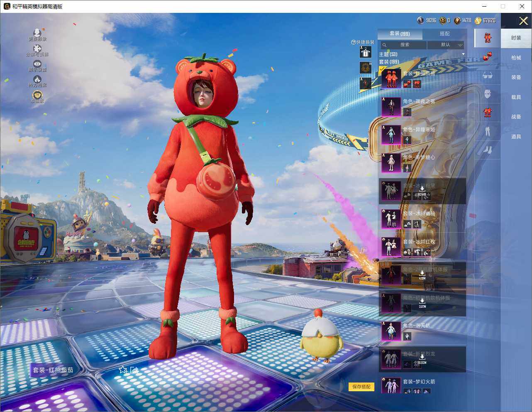Screen dimensions: 532x412
Task: Select the 红熊茄茄 outfit thumbnail
Action: [x=391, y=78]
